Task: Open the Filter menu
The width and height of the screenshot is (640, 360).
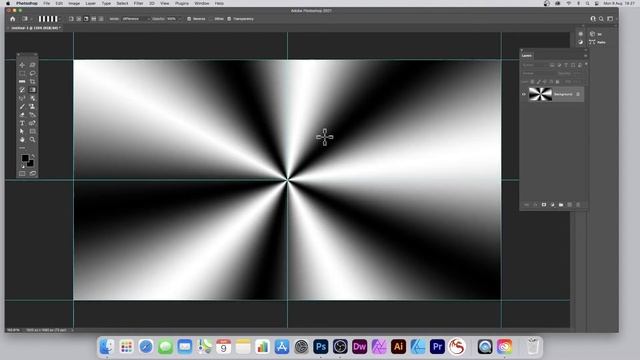Action: 138,3
